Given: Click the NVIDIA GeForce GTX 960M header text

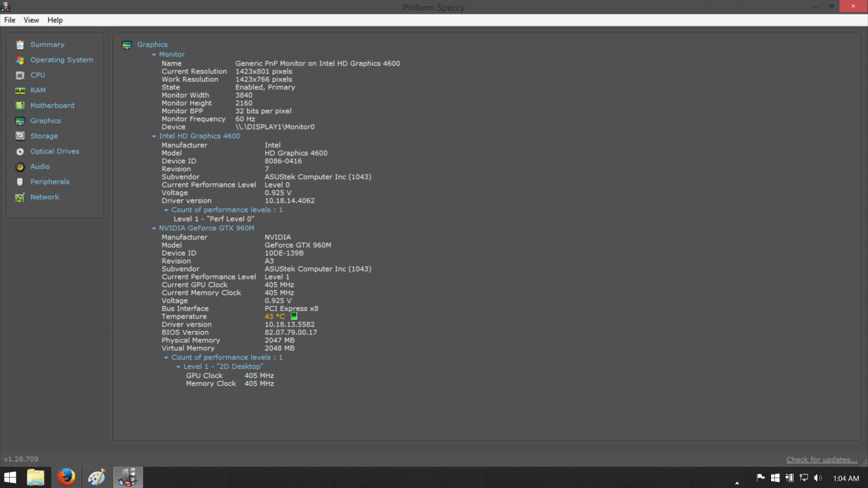Looking at the screenshot, I should tap(207, 228).
